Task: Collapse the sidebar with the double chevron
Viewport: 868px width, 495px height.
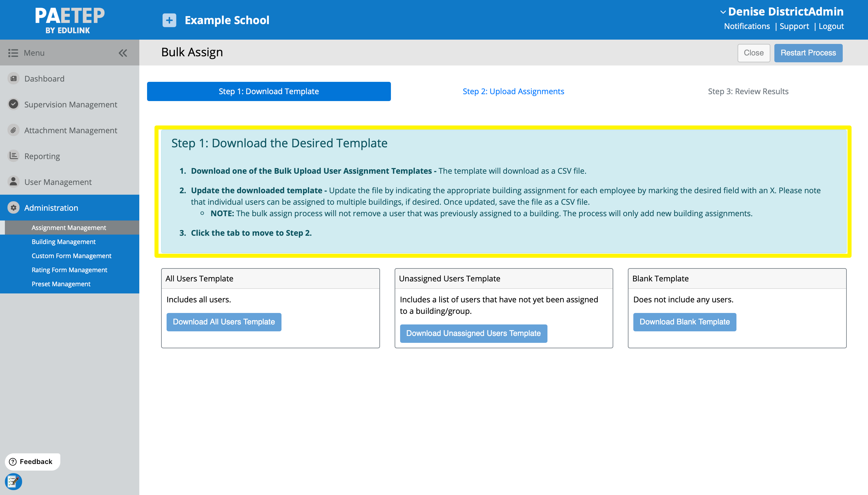Action: tap(123, 53)
